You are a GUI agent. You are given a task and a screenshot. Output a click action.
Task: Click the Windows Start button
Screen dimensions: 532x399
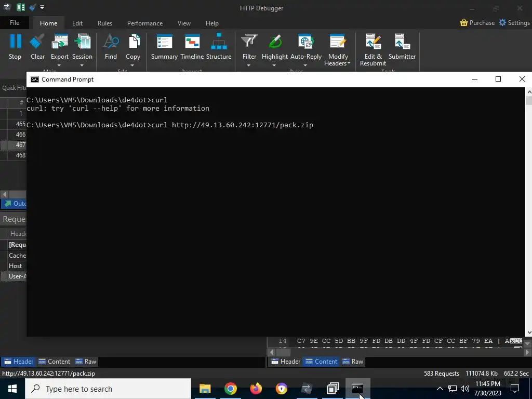pos(12,389)
